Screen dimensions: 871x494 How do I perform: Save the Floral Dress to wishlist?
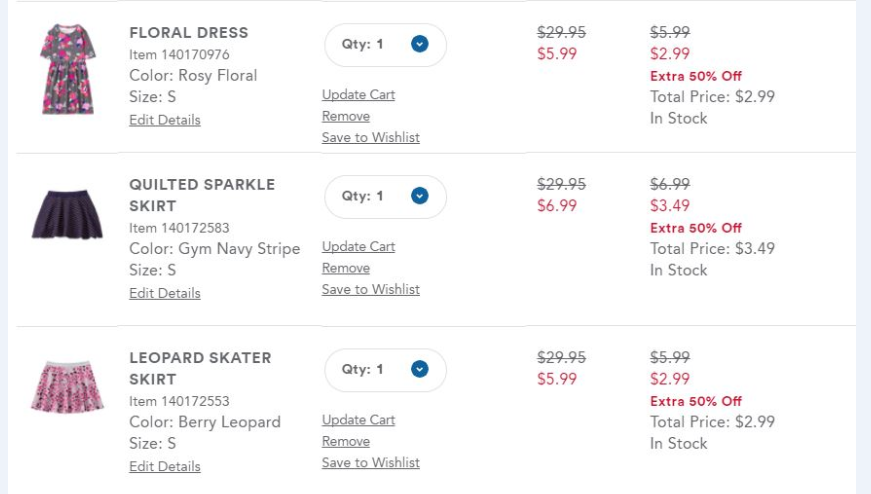tap(371, 137)
